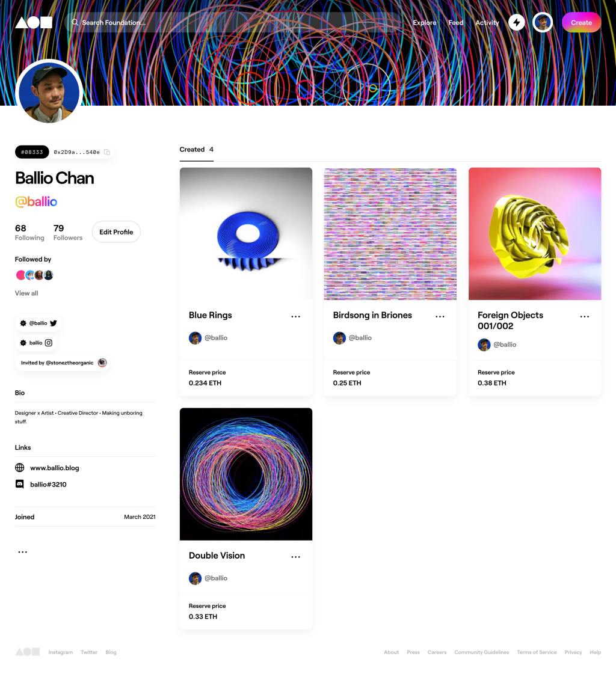The image size is (616, 674).
Task: Open Activity in the top navigation
Action: pyautogui.click(x=487, y=23)
